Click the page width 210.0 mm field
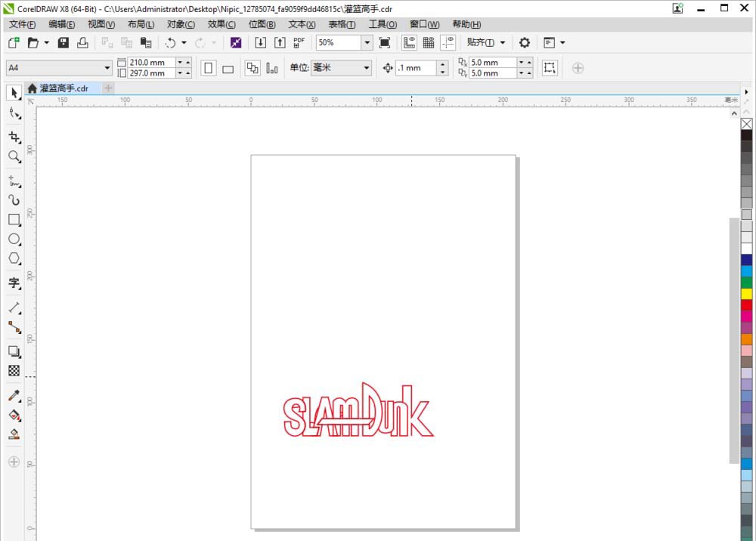The image size is (756, 541). (151, 63)
